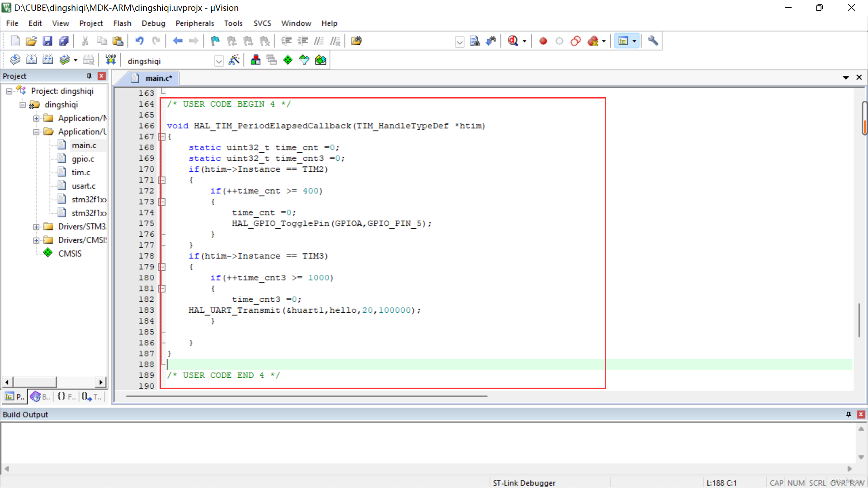
Task: Open the Debug menu
Action: pyautogui.click(x=153, y=23)
